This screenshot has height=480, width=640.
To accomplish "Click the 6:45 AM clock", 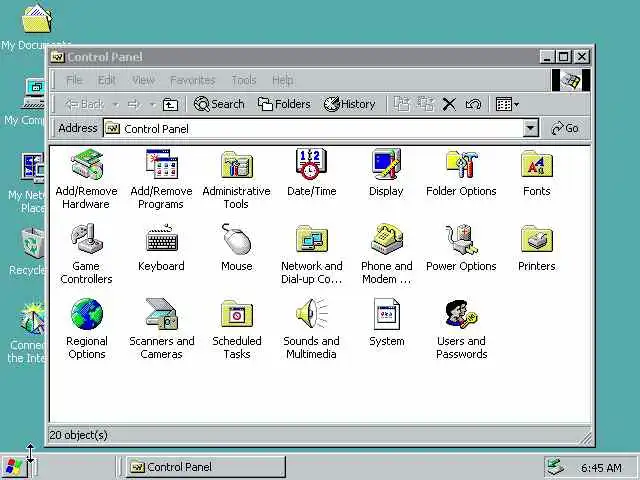I will [601, 468].
